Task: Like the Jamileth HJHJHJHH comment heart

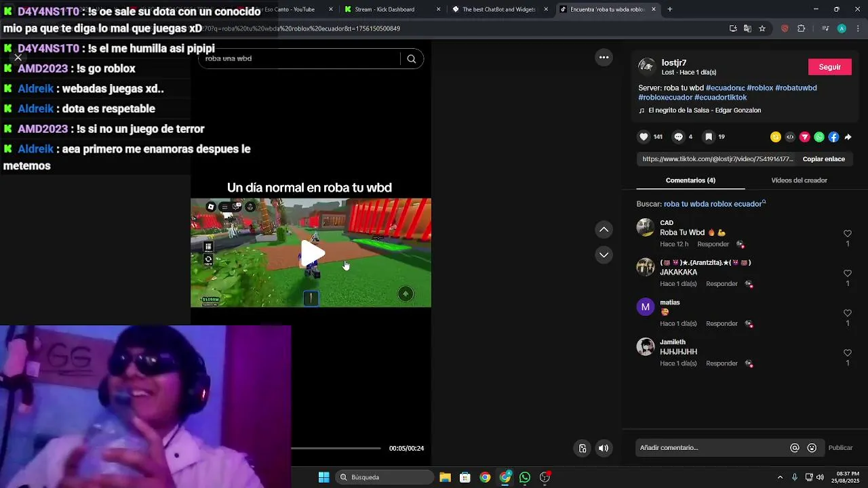Action: pyautogui.click(x=847, y=353)
